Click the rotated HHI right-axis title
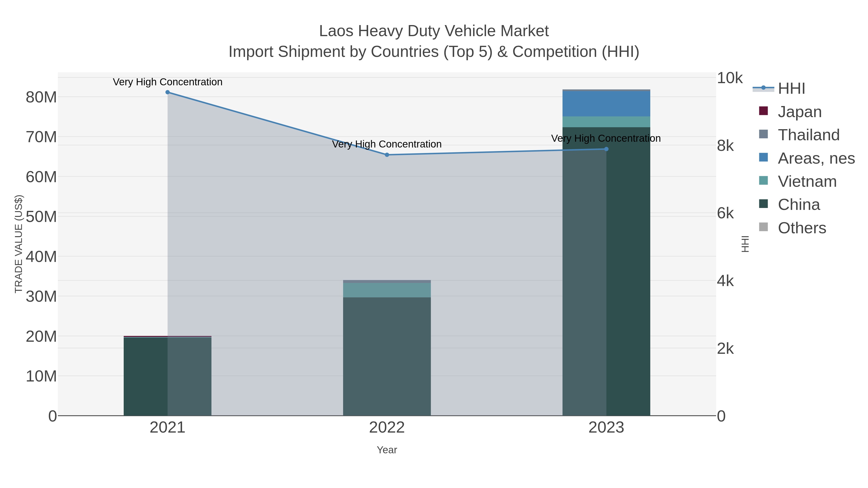868x488 pixels. tap(745, 244)
